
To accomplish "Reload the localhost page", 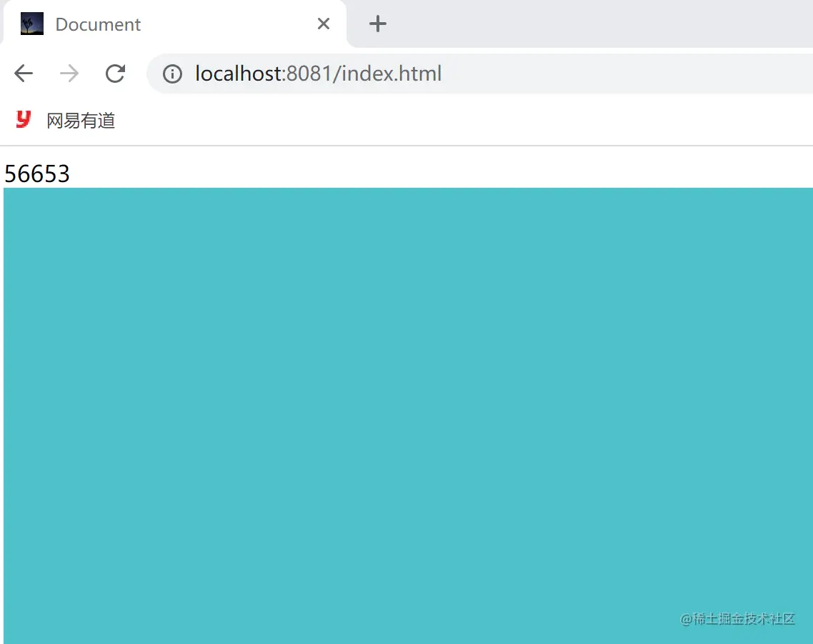I will [115, 74].
